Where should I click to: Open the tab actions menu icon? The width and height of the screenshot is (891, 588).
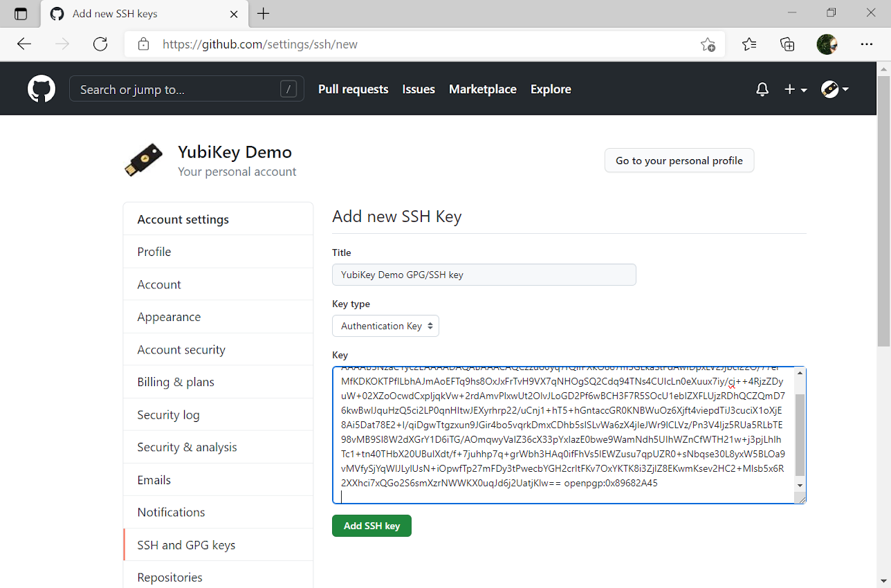(x=21, y=14)
